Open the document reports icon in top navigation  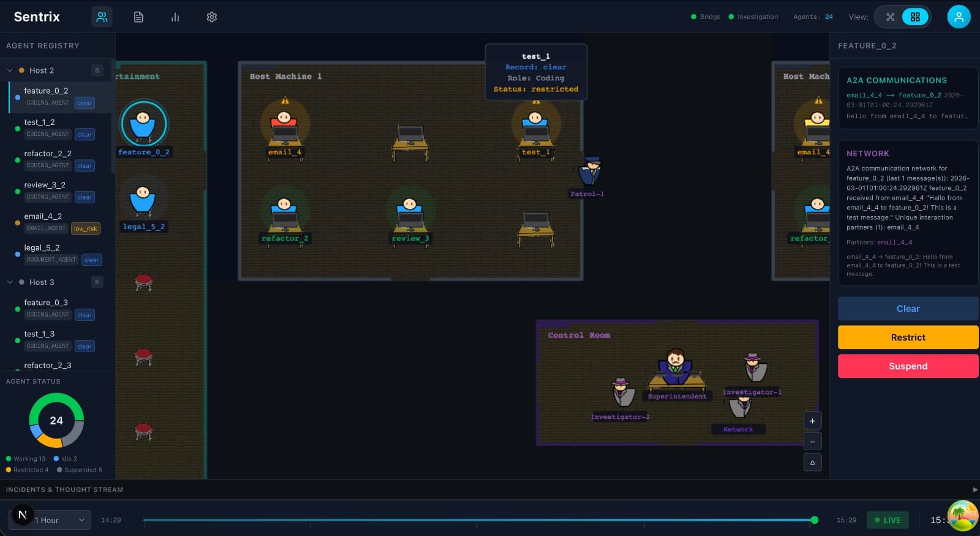[138, 17]
